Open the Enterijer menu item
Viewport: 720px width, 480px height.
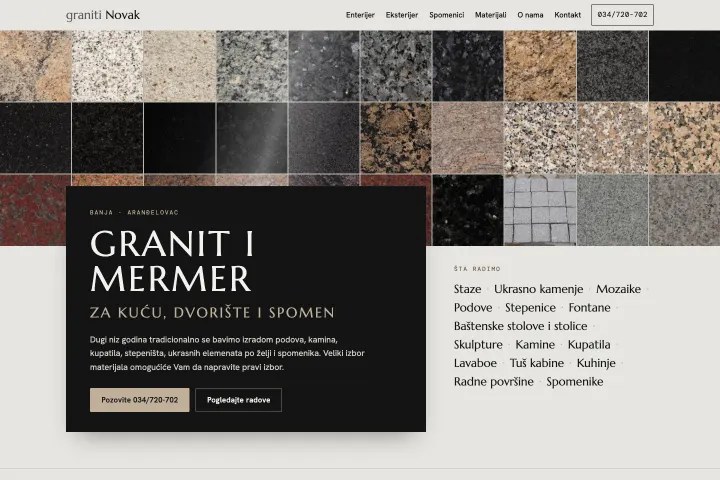pos(360,15)
